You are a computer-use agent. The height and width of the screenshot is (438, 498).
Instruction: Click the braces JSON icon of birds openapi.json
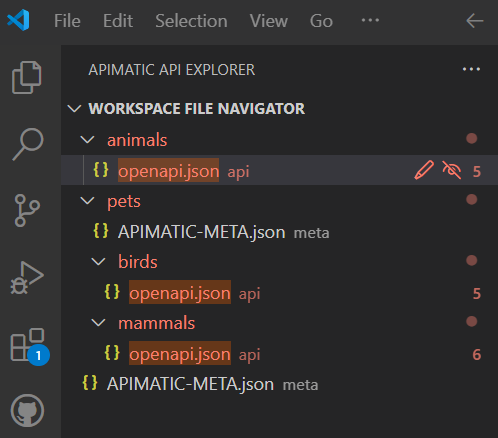tap(112, 291)
